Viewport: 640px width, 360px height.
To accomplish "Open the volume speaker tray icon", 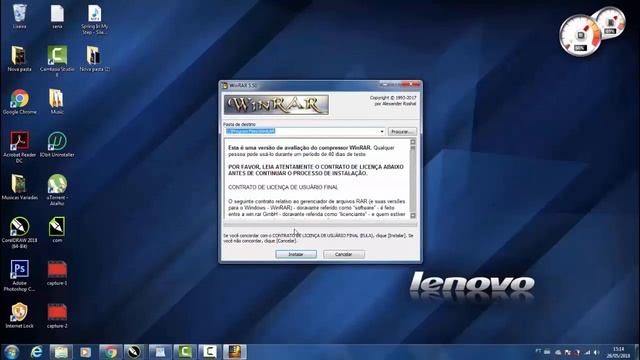I will tap(597, 352).
